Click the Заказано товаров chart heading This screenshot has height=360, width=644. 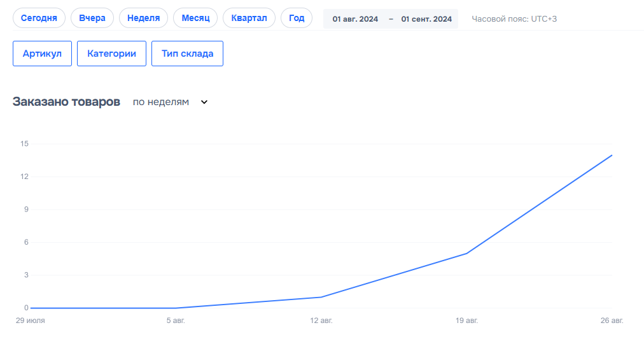(66, 102)
